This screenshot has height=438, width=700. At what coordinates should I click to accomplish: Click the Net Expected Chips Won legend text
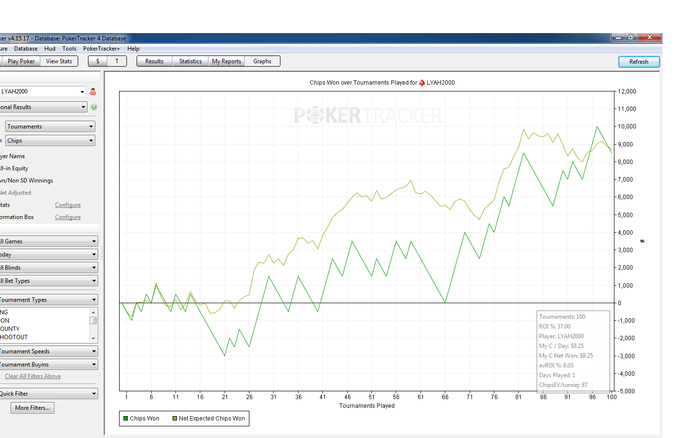212,418
